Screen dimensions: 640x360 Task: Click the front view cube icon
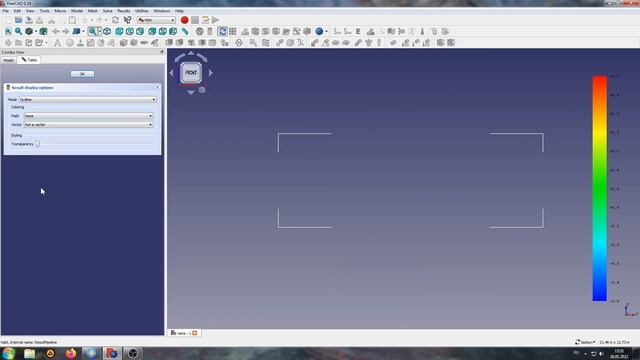[119, 31]
